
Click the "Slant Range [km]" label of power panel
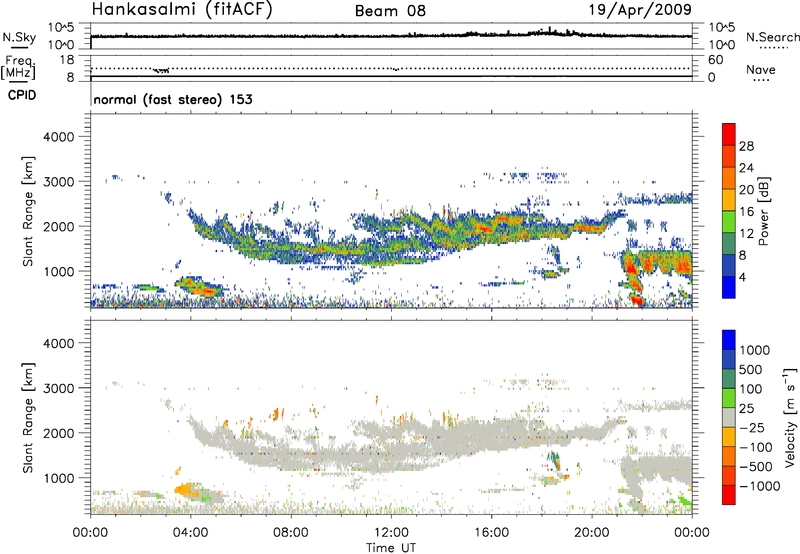click(29, 211)
